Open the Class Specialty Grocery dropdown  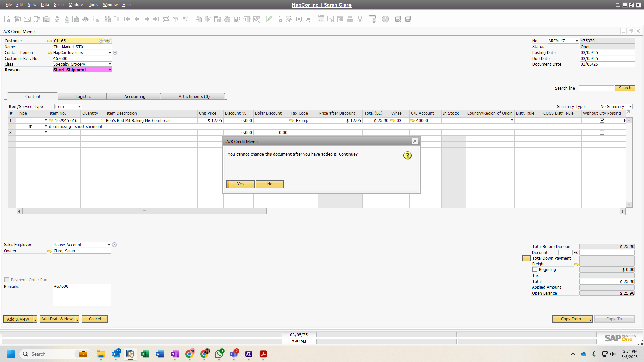[x=110, y=64]
